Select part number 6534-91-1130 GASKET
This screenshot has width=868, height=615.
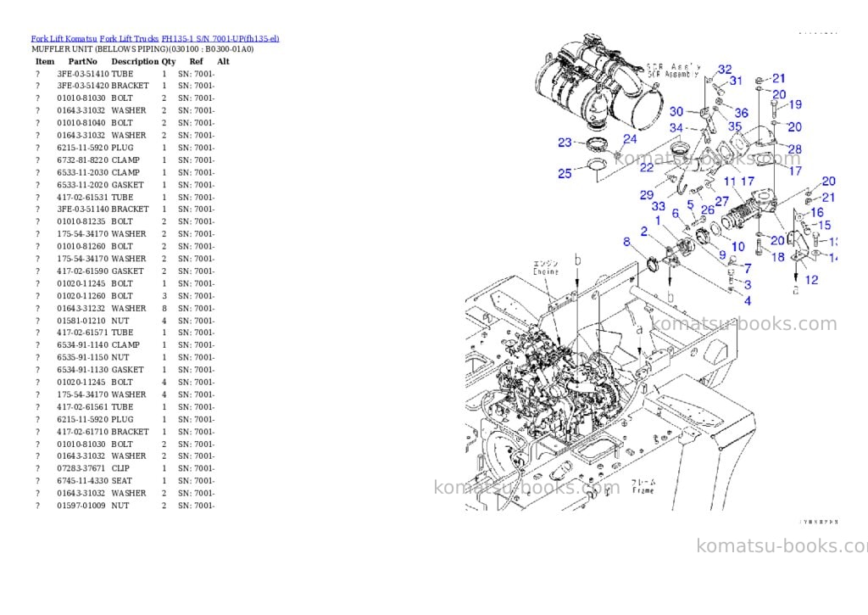(100, 370)
